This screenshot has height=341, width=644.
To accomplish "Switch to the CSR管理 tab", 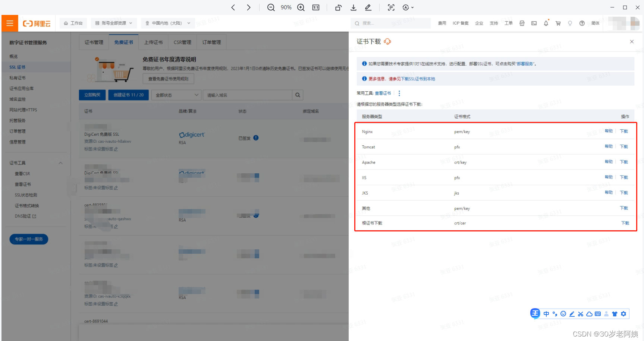I will [x=182, y=42].
